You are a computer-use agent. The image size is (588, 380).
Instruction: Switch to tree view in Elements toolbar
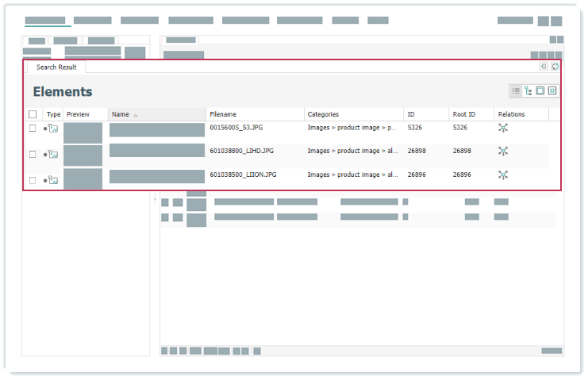528,91
